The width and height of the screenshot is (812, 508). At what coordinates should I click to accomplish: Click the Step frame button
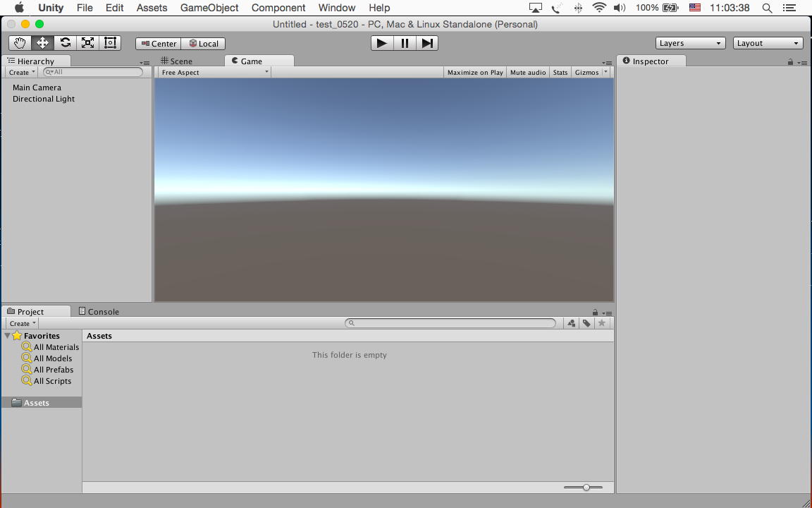click(427, 43)
